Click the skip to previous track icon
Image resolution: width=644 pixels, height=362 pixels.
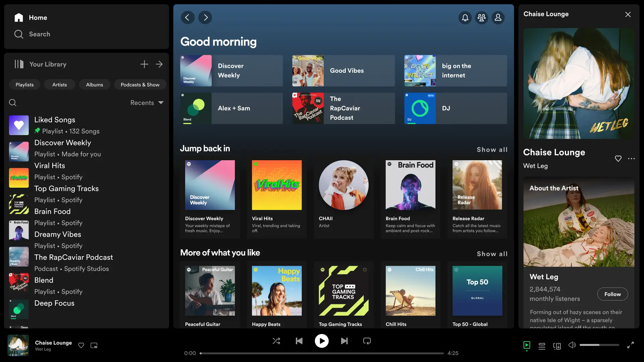[300, 341]
